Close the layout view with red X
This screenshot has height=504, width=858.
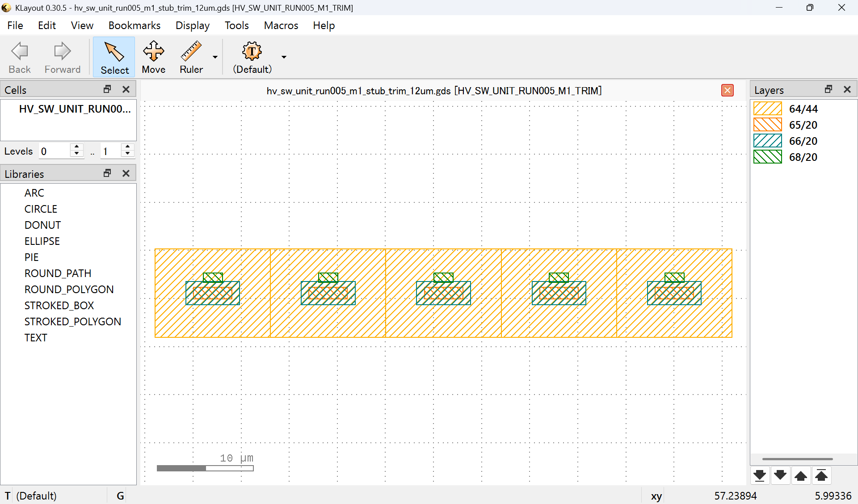point(728,91)
